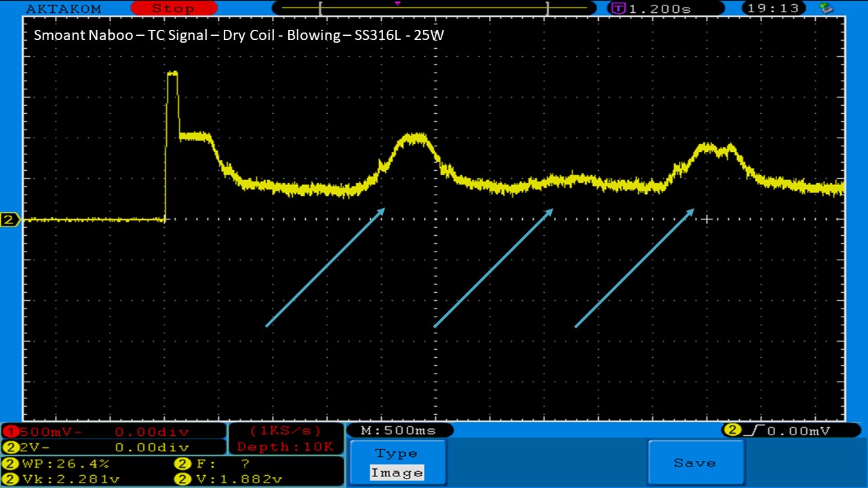Click the Depth:10K memory depth readout
868x488 pixels.
coord(285,447)
